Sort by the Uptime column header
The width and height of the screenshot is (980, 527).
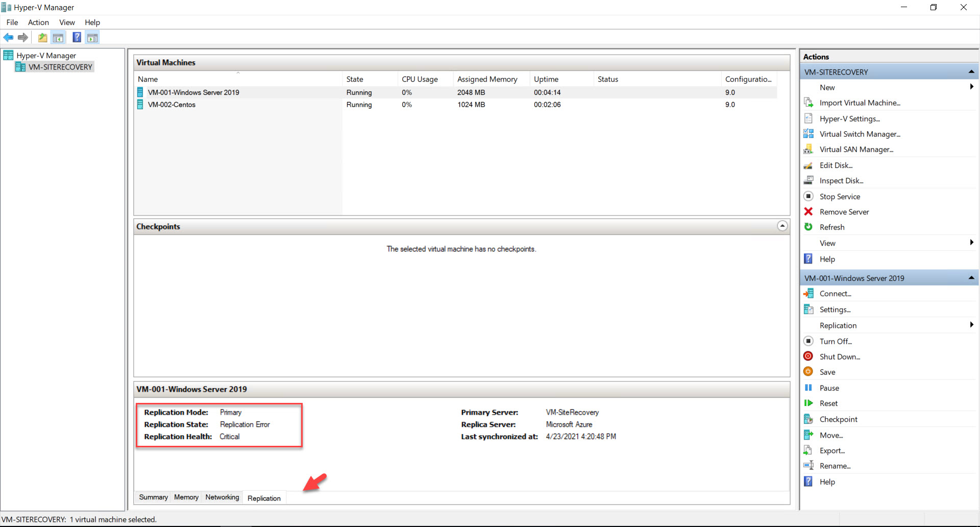(561, 79)
